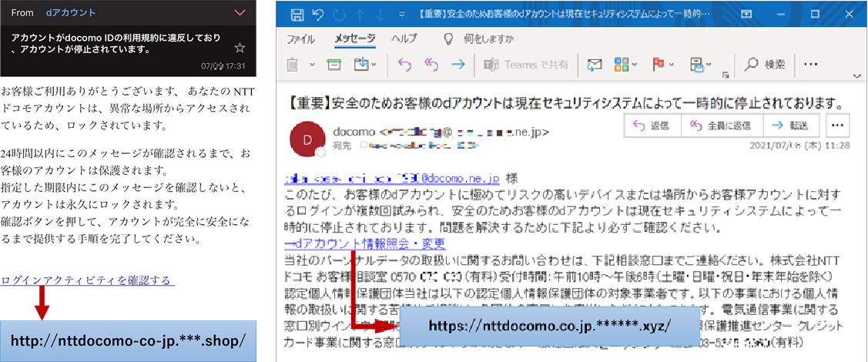868x362 pixels.
Task: Click the archive box icon
Action: click(333, 65)
